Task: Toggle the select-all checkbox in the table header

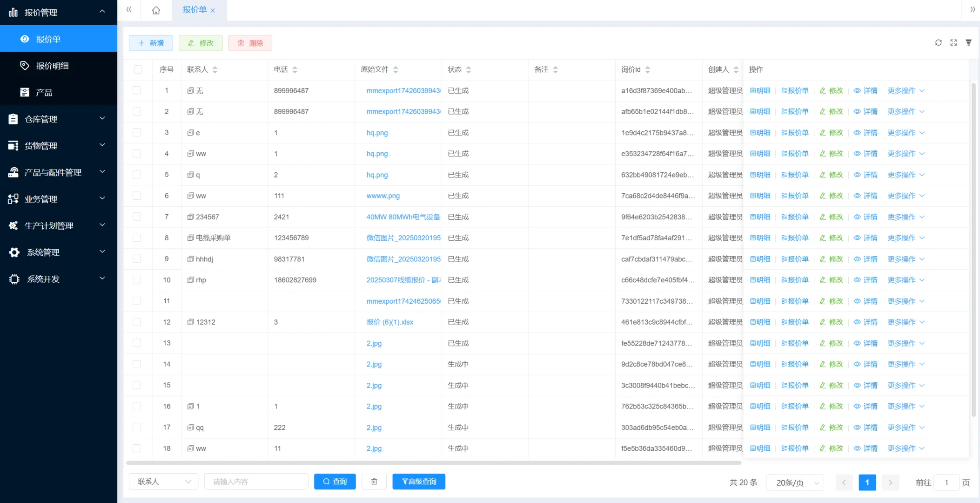Action: (138, 70)
